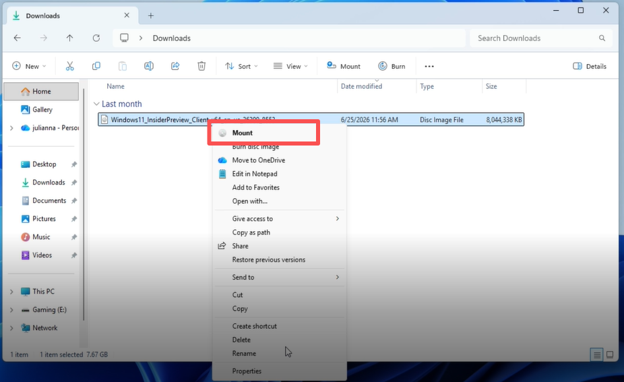Viewport: 624px width, 382px height.
Task: Click the Delete trash icon in toolbar
Action: coord(201,66)
